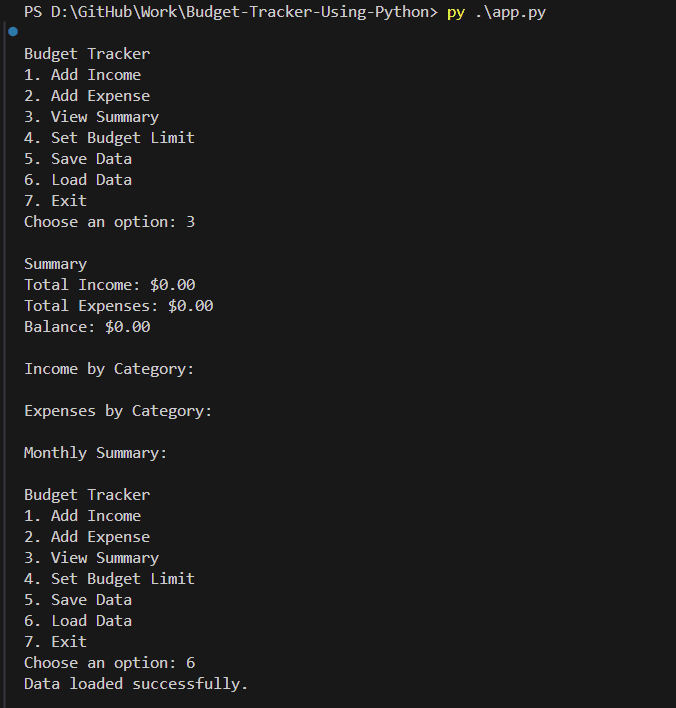Screen dimensions: 676x708
Task: Click 'Total Income: $0.00' line
Action: click(x=109, y=285)
